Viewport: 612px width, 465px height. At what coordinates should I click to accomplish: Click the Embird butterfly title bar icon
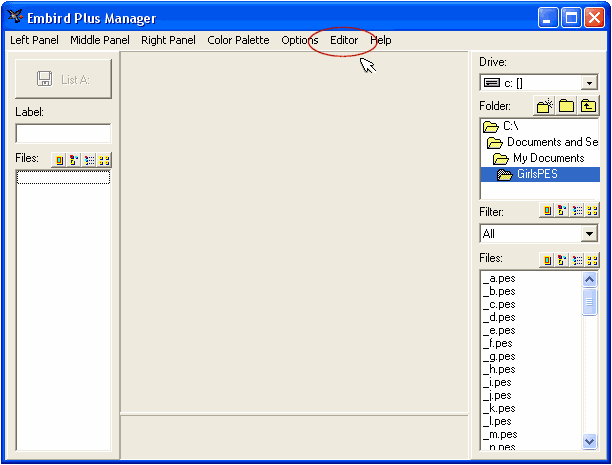[15, 16]
